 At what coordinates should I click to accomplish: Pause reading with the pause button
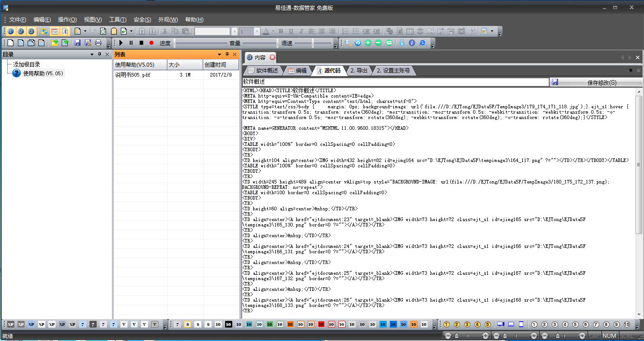coord(131,43)
